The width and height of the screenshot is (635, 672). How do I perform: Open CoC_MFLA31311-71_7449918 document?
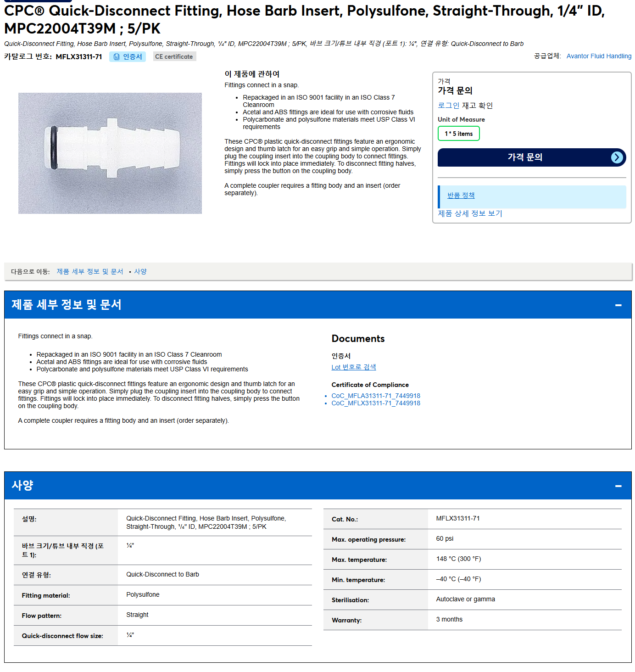(376, 396)
